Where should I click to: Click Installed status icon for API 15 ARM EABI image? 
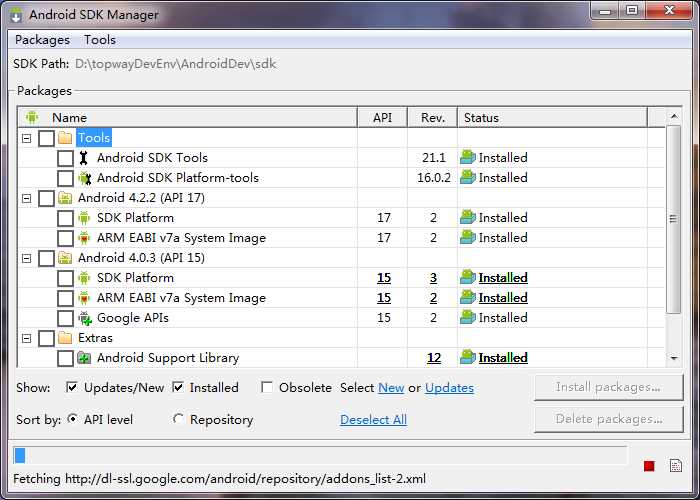pyautogui.click(x=468, y=297)
